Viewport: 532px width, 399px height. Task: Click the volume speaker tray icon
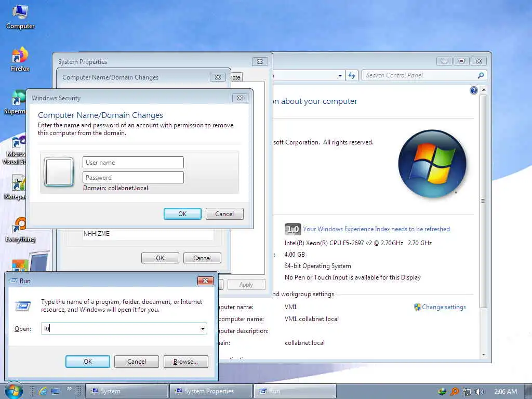(x=479, y=392)
